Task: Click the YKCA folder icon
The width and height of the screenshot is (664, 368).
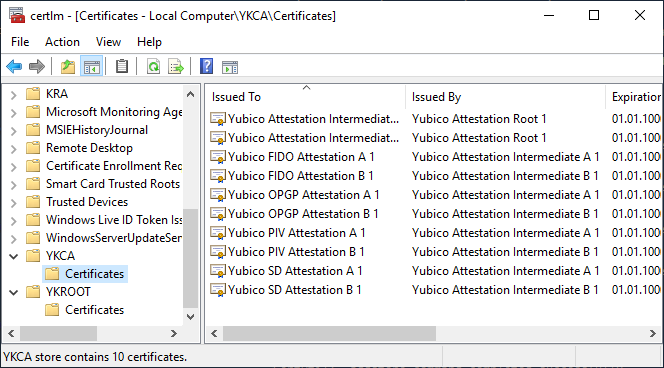Action: pos(33,256)
